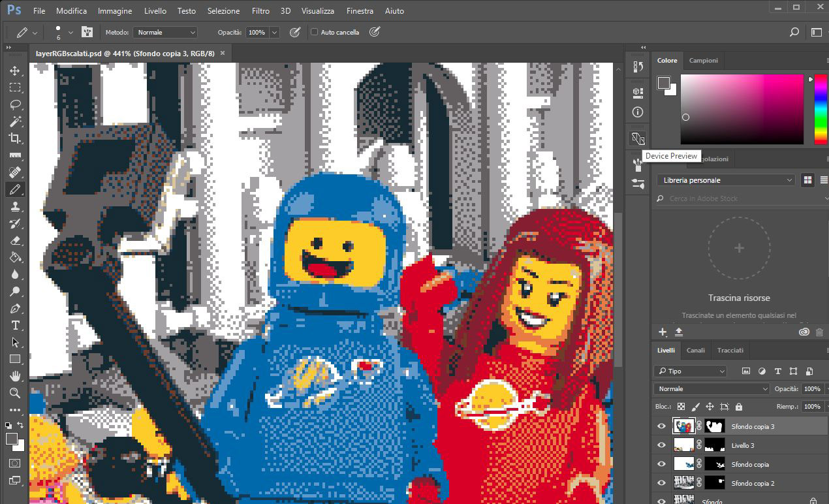Screen dimensions: 829x504
Task: Toggle lock all padlock in Livelli
Action: pos(739,407)
